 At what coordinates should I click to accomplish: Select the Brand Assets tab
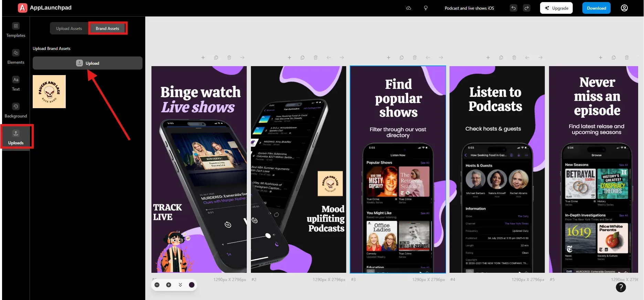coord(107,29)
